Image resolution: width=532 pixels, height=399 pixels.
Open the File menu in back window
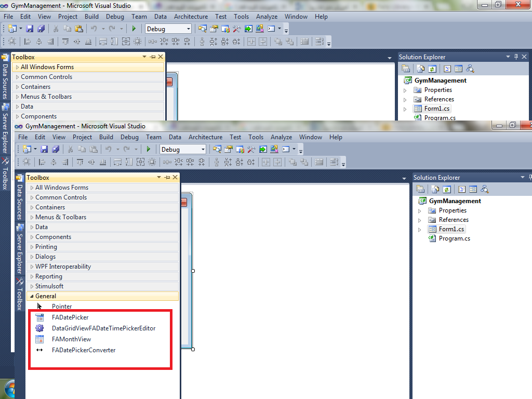pos(8,17)
